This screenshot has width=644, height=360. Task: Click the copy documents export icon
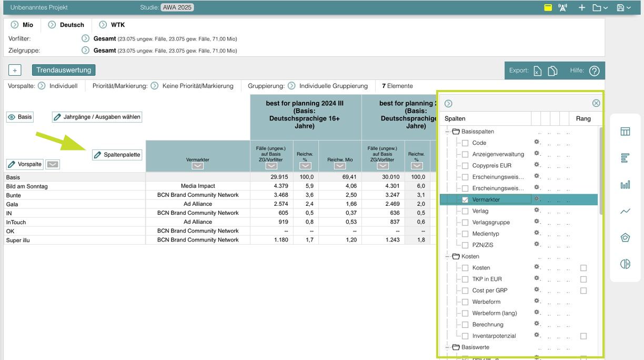point(552,71)
